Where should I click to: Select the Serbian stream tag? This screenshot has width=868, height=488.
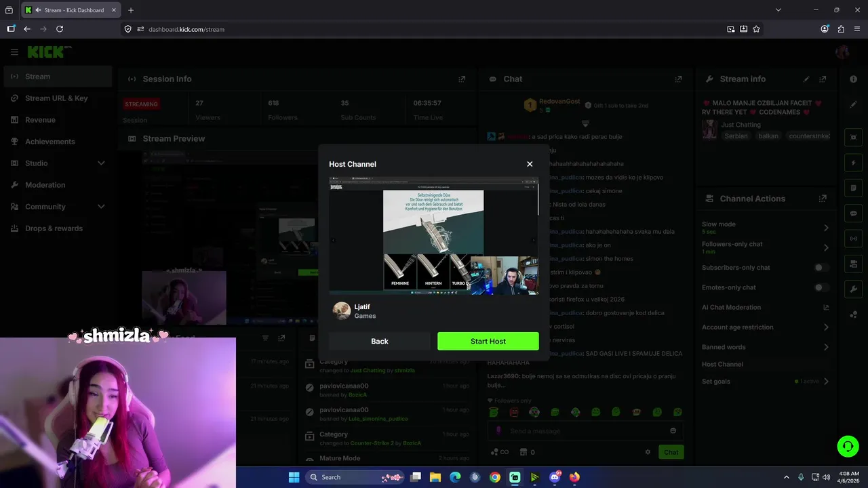tap(736, 136)
